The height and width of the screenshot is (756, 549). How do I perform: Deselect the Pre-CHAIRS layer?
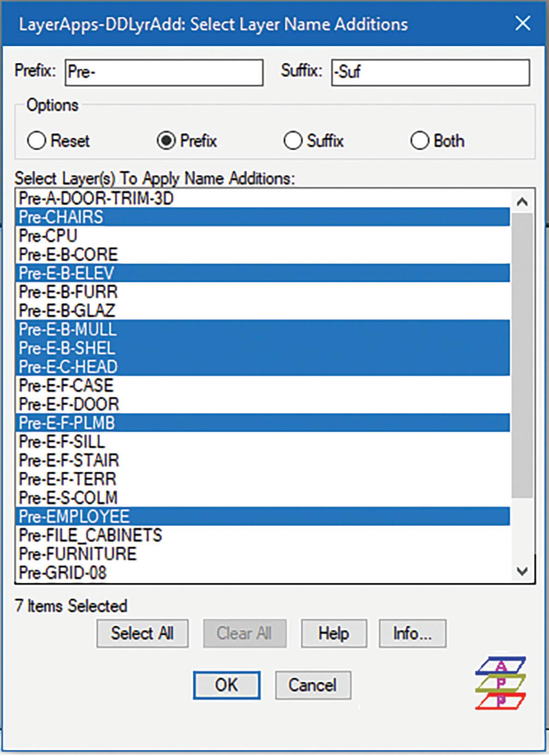(x=263, y=217)
